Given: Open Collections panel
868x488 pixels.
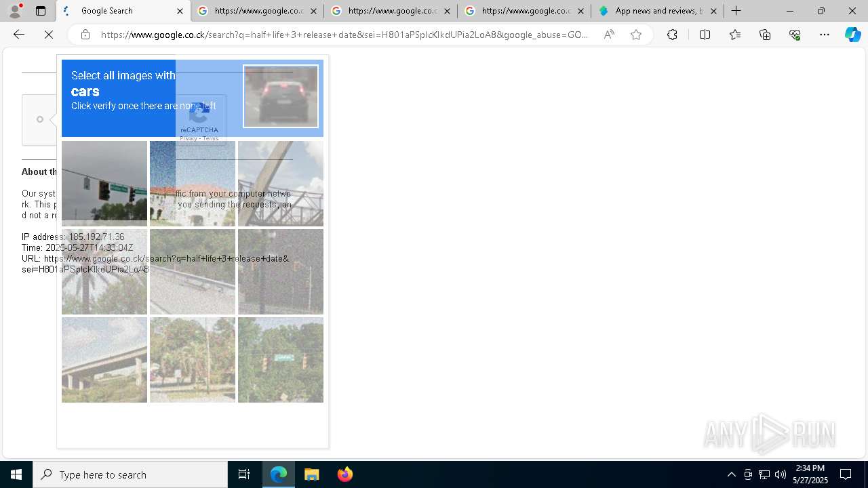Looking at the screenshot, I should (765, 35).
